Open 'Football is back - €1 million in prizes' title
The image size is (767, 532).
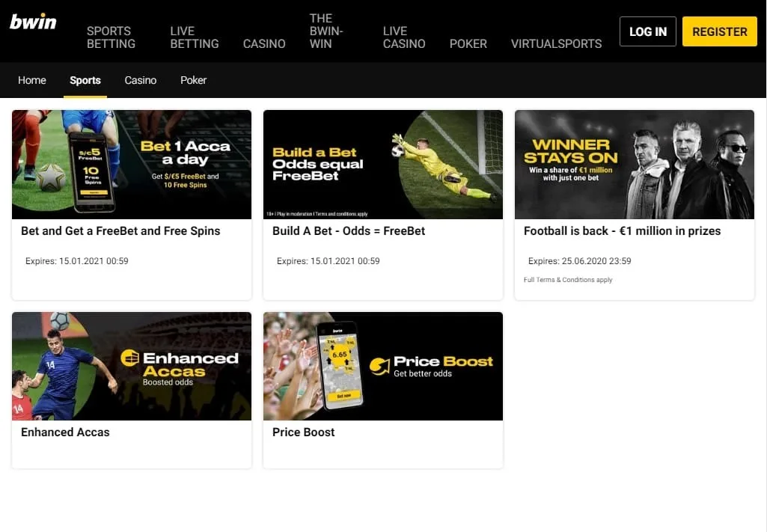coord(623,230)
